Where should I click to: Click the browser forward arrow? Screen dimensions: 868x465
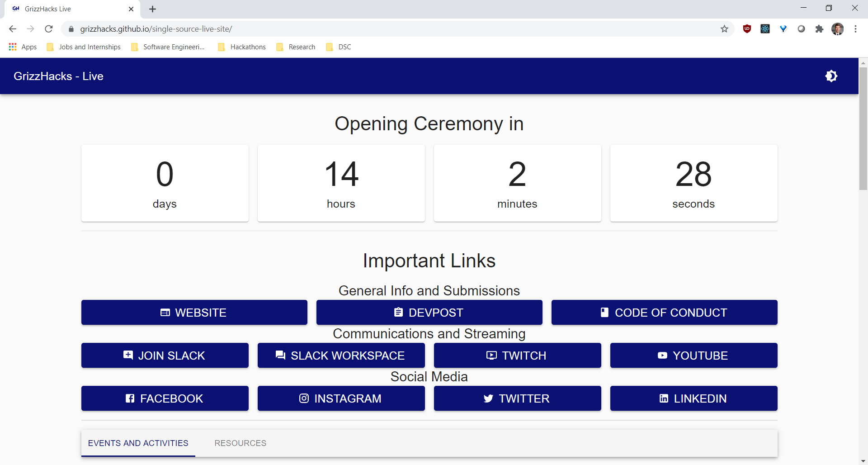click(x=31, y=29)
